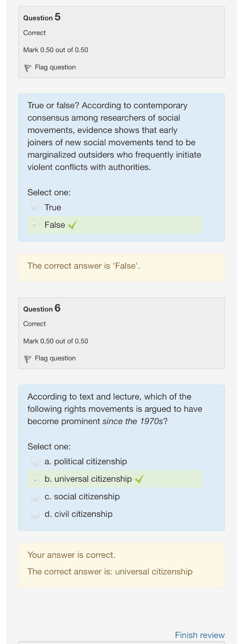Click the social movements true/false question text

coord(115,136)
